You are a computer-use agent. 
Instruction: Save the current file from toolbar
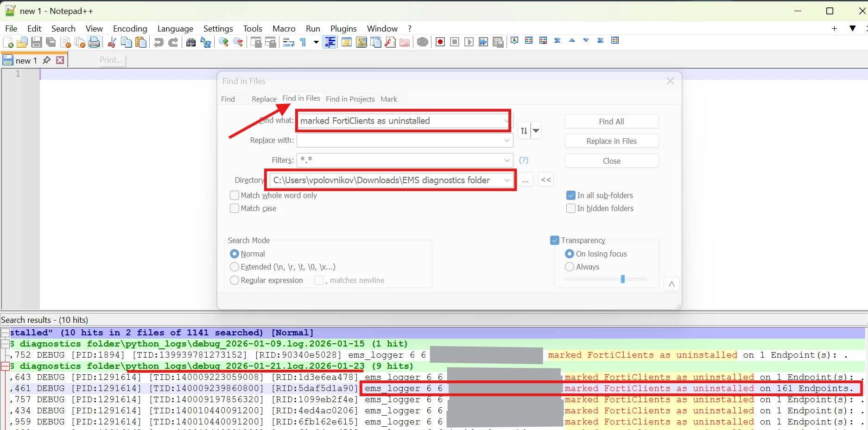click(x=37, y=43)
